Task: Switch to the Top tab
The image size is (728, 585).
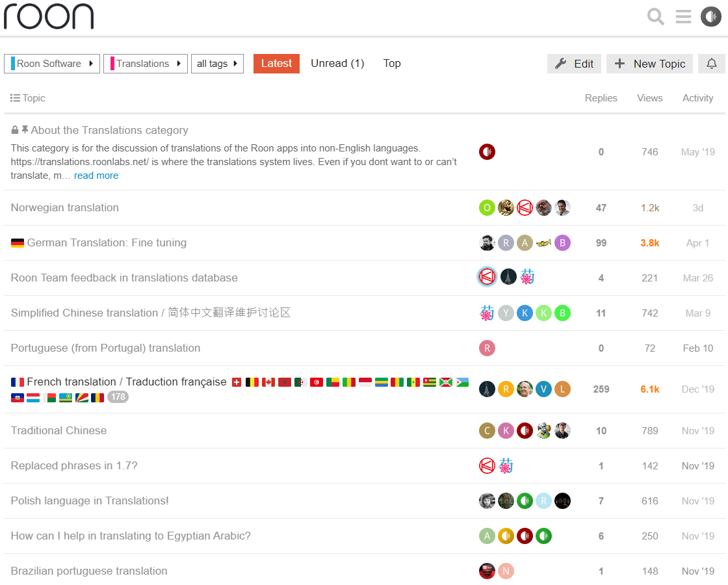Action: (392, 64)
